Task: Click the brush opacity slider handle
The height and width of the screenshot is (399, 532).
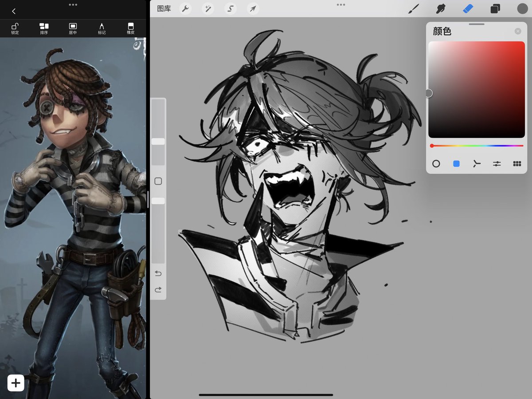Action: (x=158, y=201)
